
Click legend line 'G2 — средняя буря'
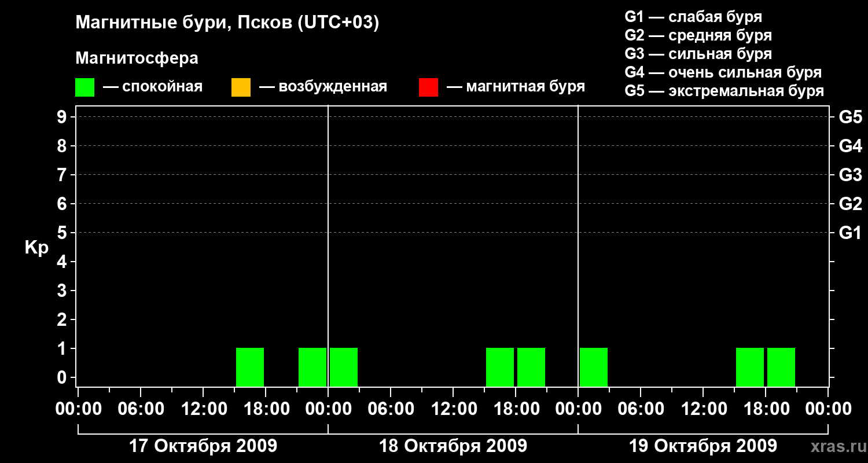698,35
